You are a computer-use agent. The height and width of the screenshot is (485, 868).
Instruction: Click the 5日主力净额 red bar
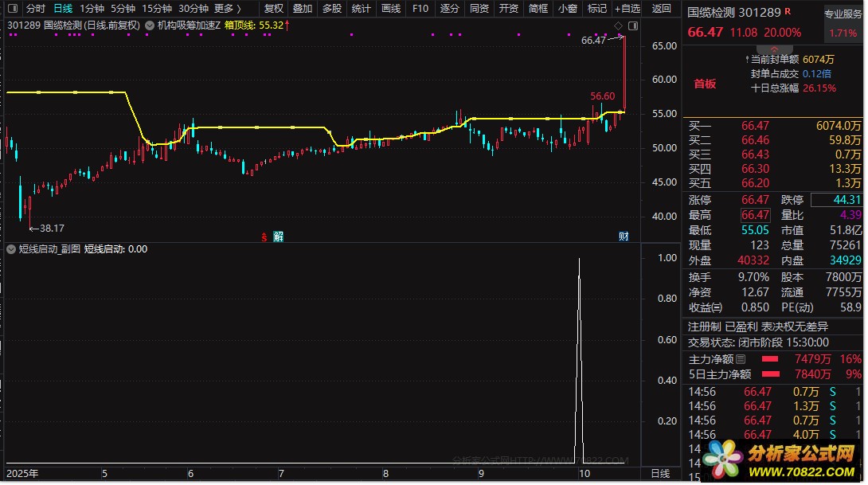[x=771, y=375]
